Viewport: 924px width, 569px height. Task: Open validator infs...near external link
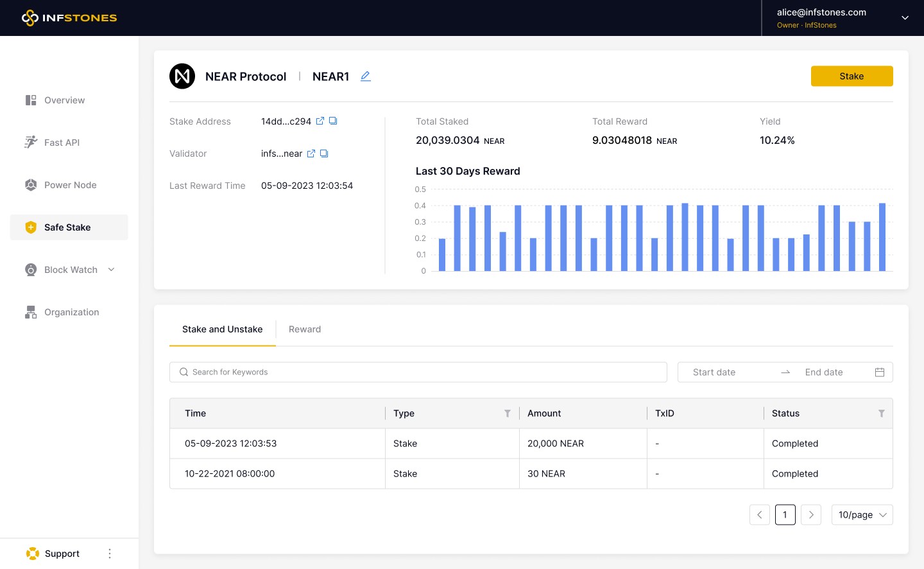(311, 153)
